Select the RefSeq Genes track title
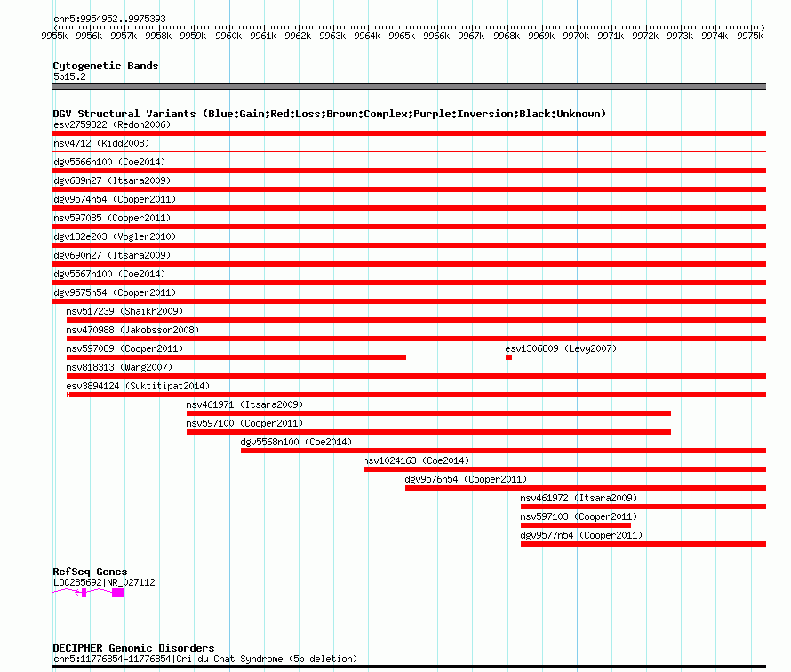This screenshot has width=791, height=672. tap(90, 572)
